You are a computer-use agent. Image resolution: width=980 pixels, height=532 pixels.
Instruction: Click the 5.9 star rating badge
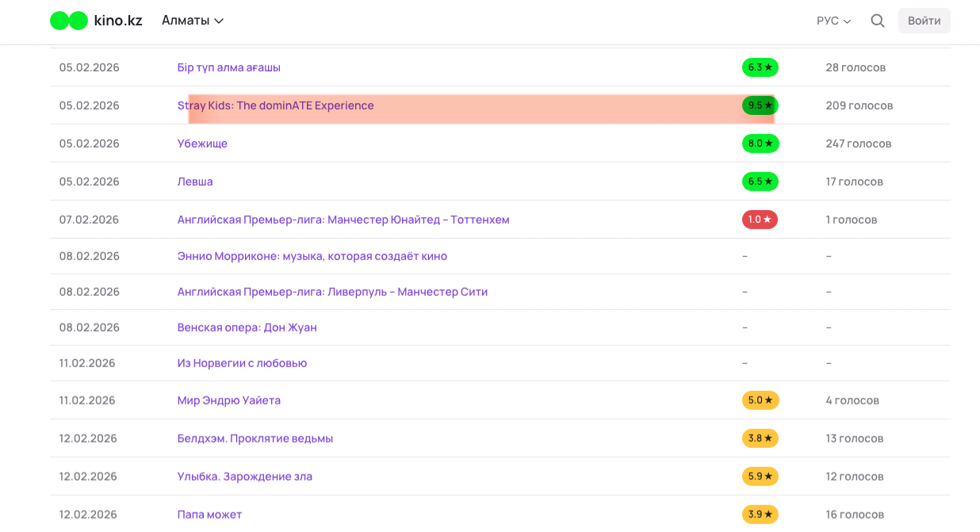(x=760, y=477)
